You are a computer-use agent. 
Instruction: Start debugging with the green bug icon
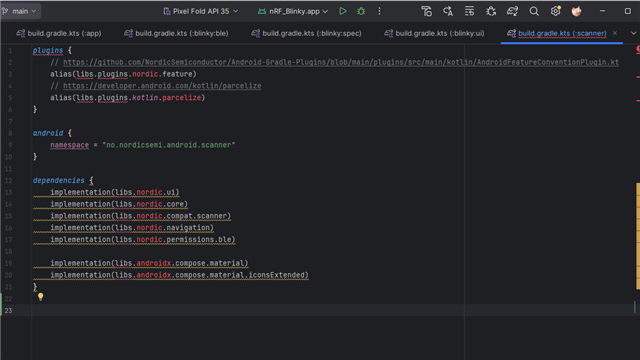(x=361, y=11)
